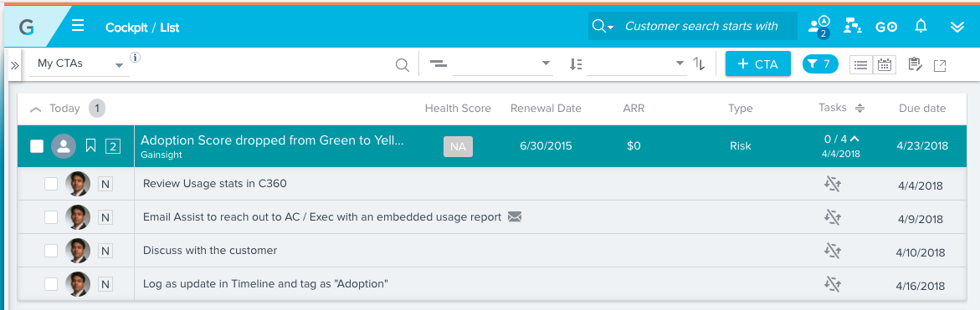This screenshot has height=310, width=980.
Task: Click the notifications bell icon
Action: click(x=921, y=26)
